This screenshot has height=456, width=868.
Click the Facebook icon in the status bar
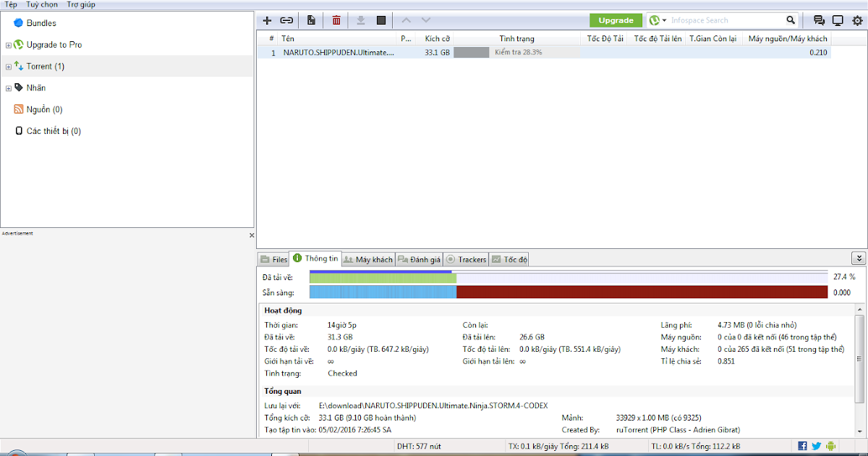[803, 446]
